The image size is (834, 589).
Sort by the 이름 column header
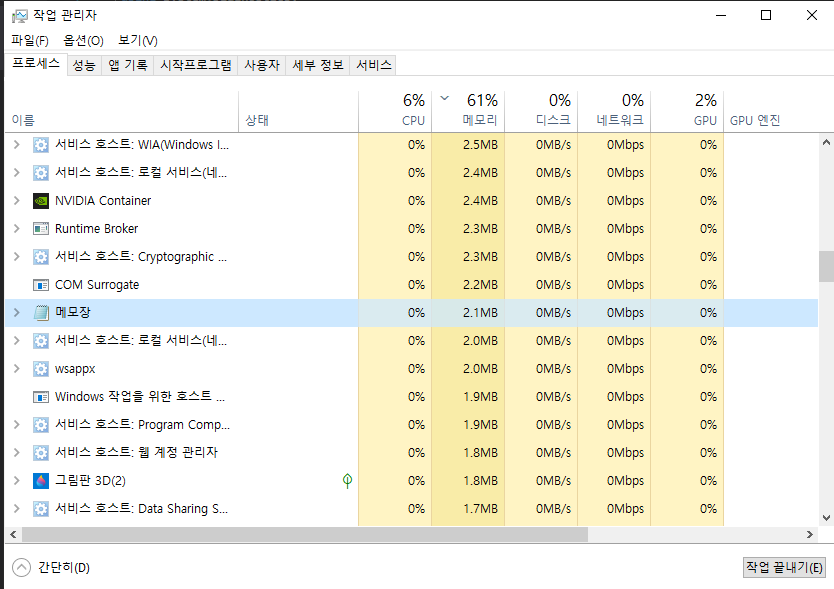coord(121,111)
